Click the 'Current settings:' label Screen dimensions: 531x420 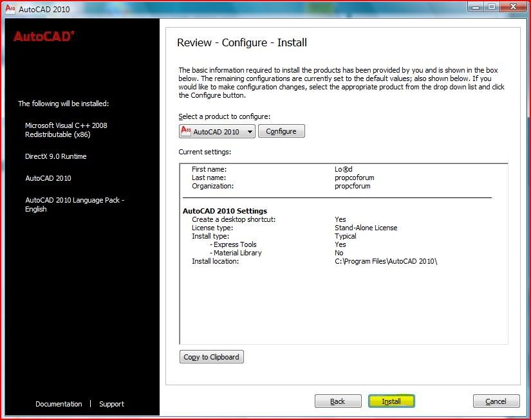pyautogui.click(x=205, y=152)
